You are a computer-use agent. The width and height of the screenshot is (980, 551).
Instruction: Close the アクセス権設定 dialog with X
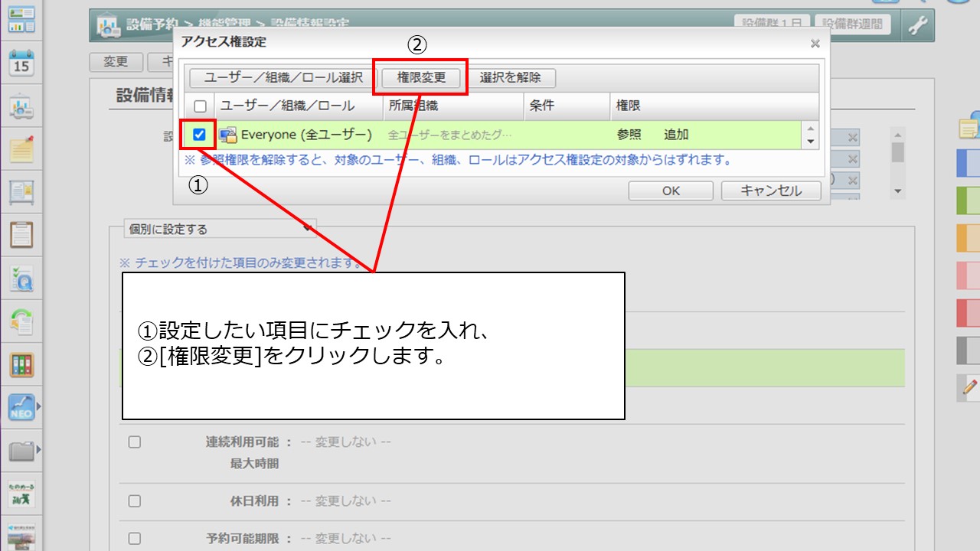coord(815,44)
